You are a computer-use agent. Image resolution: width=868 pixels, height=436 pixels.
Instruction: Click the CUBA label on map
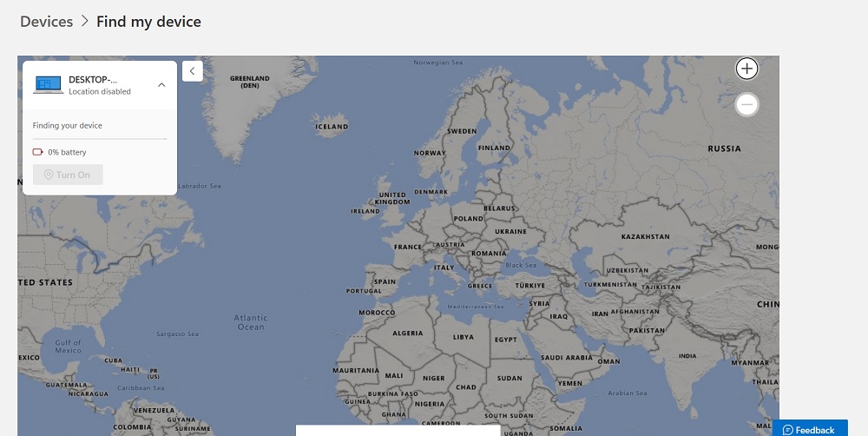[113, 360]
